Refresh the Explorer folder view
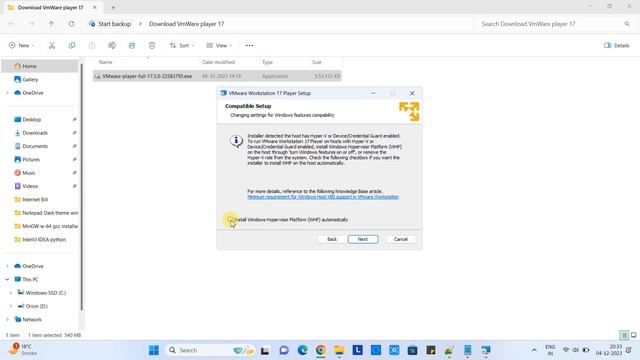This screenshot has height=360, width=640. [x=71, y=24]
